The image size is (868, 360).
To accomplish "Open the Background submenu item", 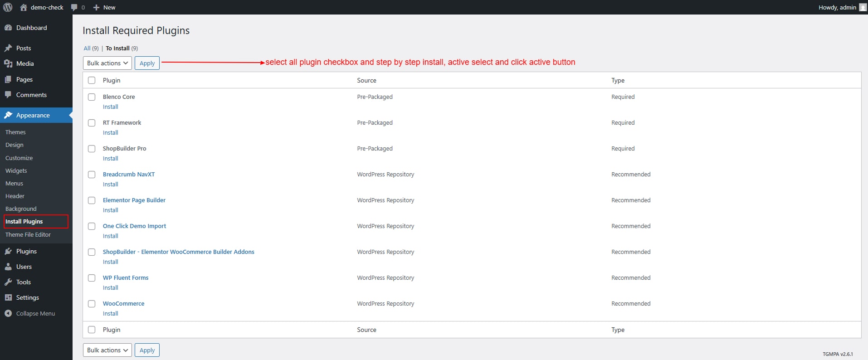I will click(x=21, y=209).
